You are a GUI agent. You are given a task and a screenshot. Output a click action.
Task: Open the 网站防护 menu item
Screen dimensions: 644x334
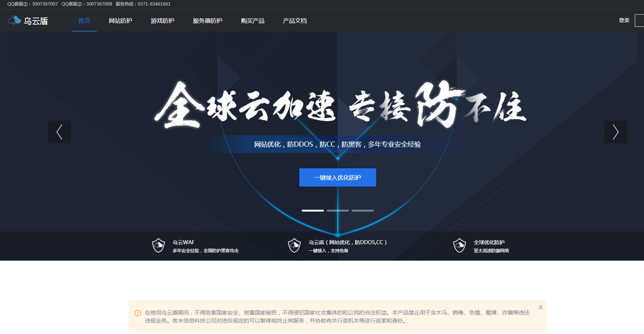pyautogui.click(x=120, y=21)
